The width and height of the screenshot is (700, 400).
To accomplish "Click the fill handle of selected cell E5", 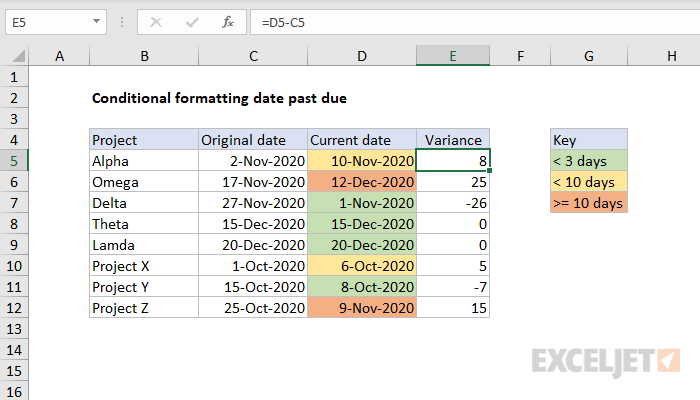I will 490,171.
